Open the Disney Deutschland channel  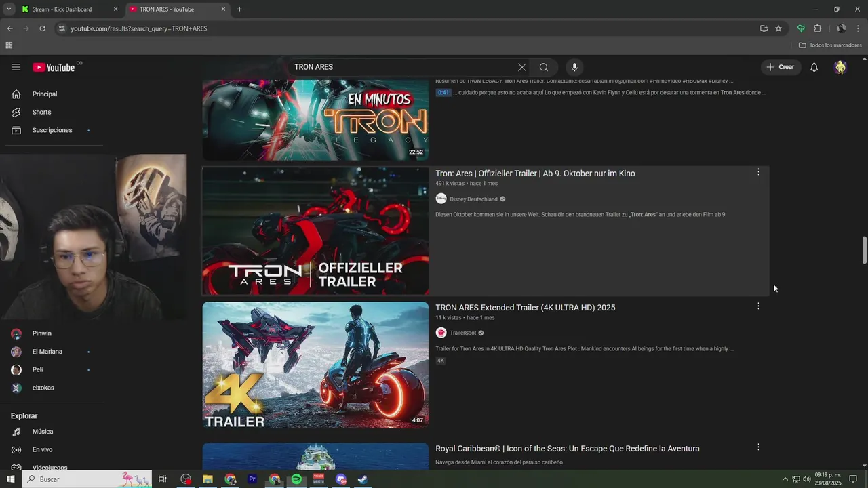473,199
